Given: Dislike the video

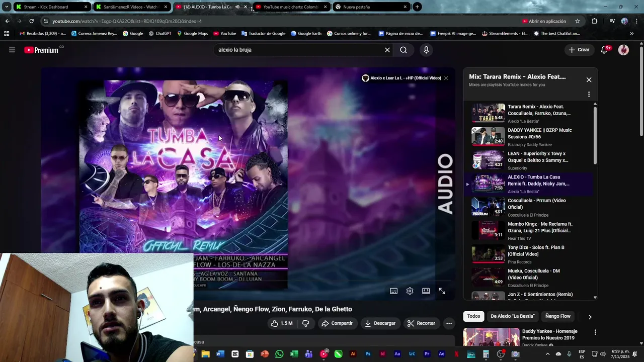Looking at the screenshot, I should click(x=306, y=323).
